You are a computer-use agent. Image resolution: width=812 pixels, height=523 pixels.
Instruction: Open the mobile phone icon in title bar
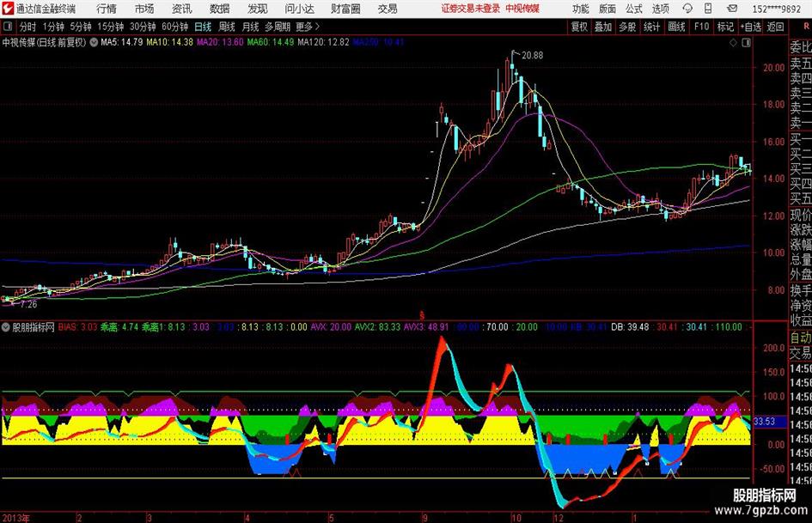708,9
